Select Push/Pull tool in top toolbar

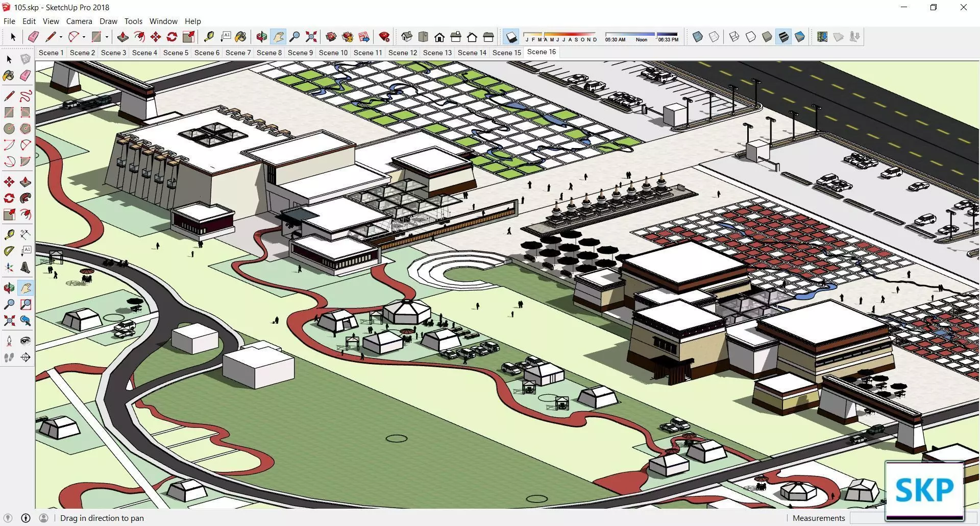point(123,37)
